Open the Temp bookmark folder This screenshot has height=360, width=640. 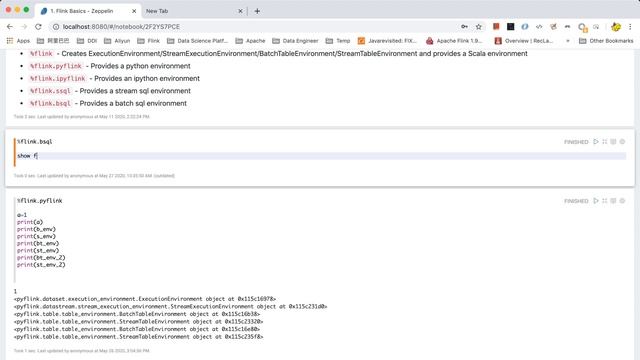tap(338, 41)
